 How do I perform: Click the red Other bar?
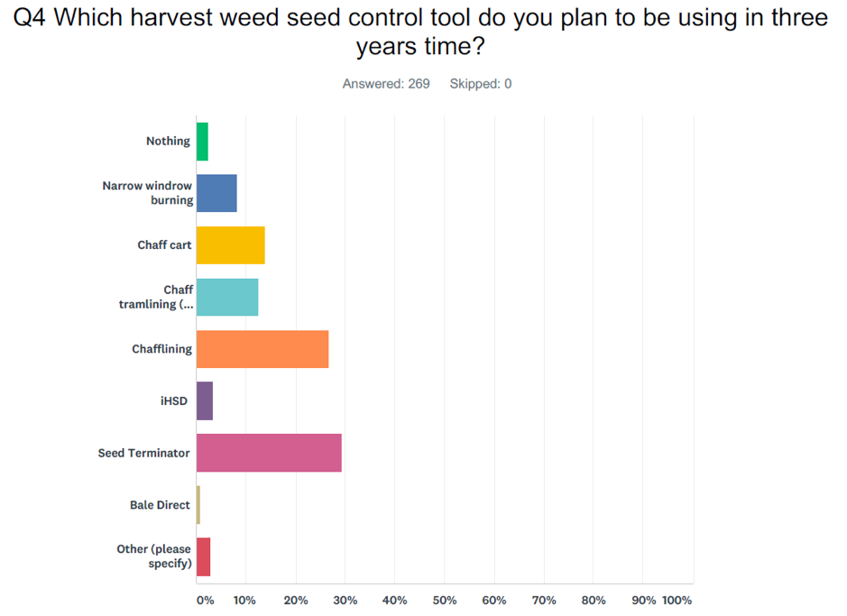tap(204, 556)
